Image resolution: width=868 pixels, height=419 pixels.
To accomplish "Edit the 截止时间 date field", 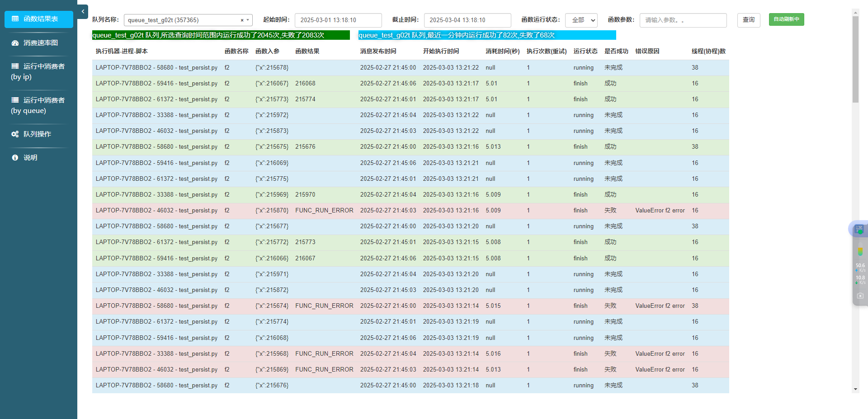I will point(467,20).
